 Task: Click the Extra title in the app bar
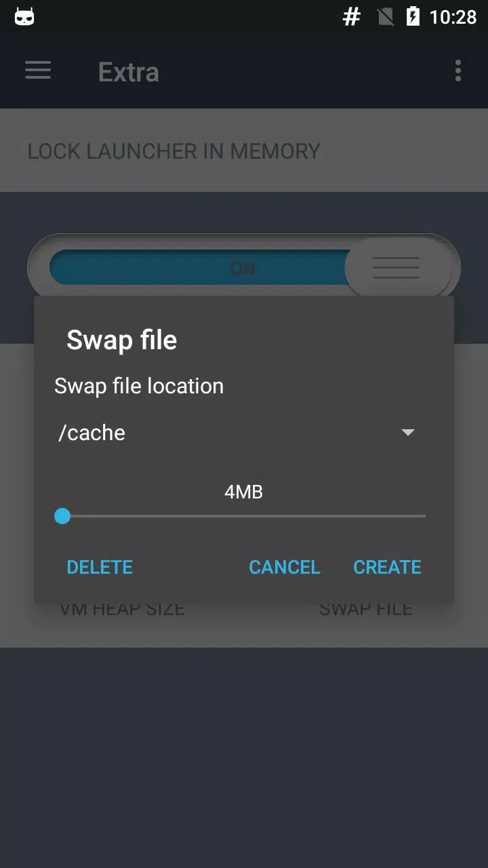(x=129, y=72)
